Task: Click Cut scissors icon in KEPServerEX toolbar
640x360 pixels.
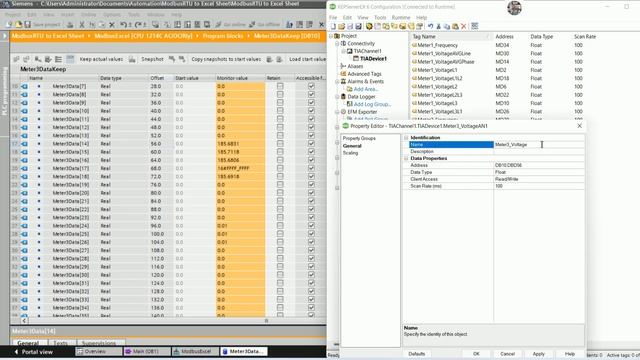Action: click(x=438, y=27)
